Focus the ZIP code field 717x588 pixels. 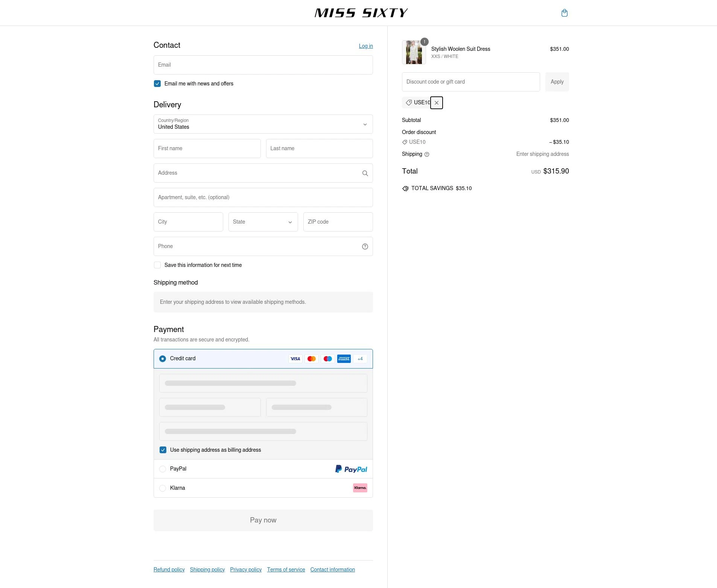[338, 222]
